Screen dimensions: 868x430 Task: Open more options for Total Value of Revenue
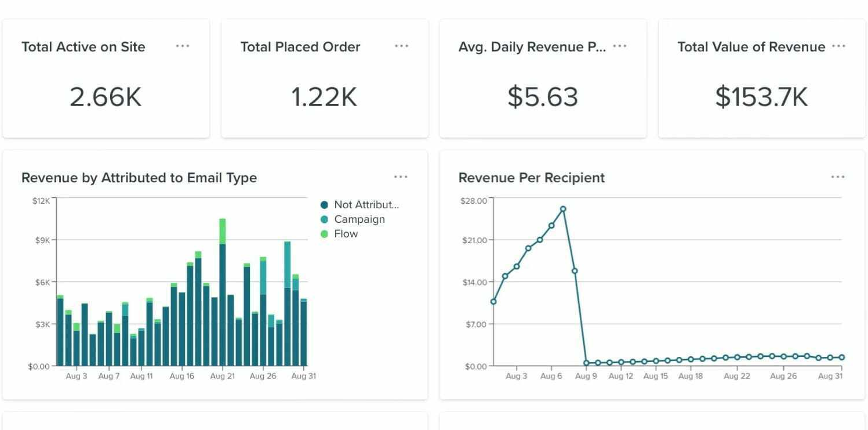pyautogui.click(x=838, y=46)
